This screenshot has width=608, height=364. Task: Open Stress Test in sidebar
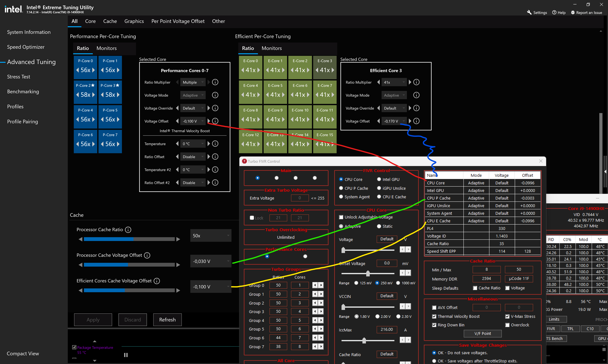click(x=19, y=77)
